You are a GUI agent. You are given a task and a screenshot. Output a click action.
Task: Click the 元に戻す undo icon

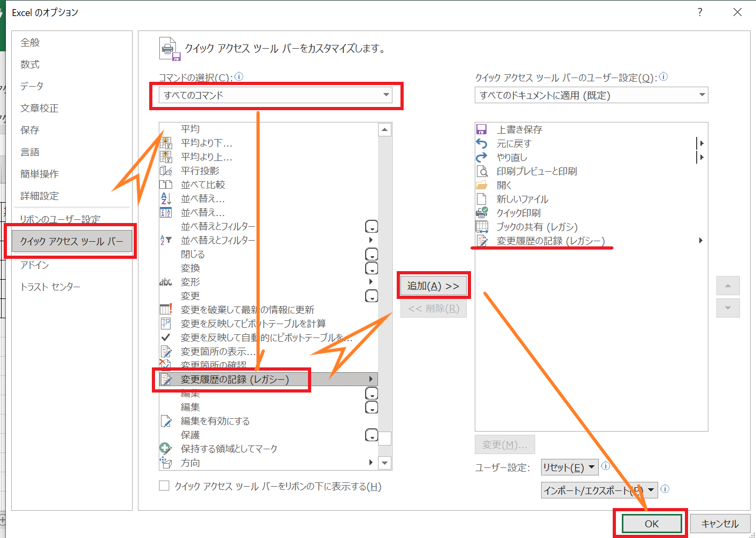pos(481,143)
